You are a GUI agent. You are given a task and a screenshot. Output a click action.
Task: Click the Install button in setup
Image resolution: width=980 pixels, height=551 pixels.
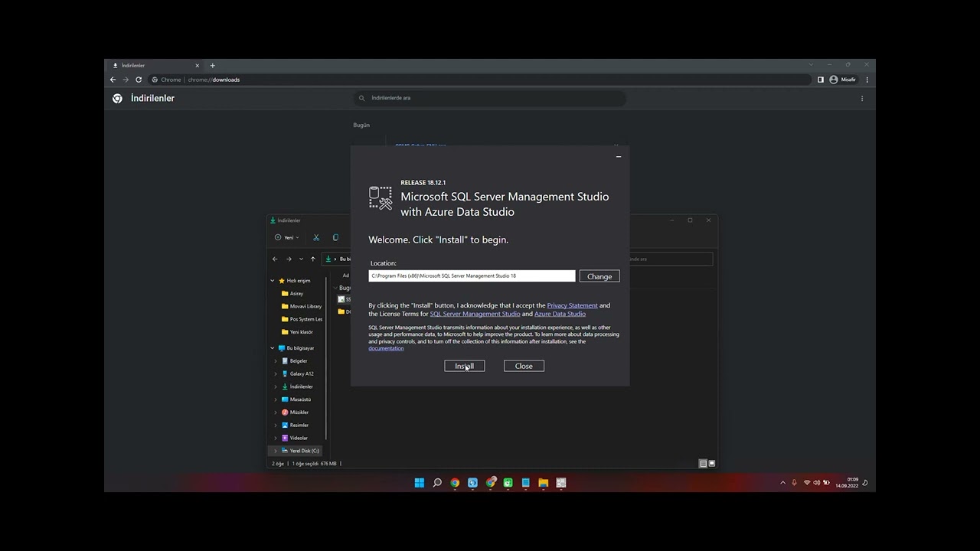464,366
